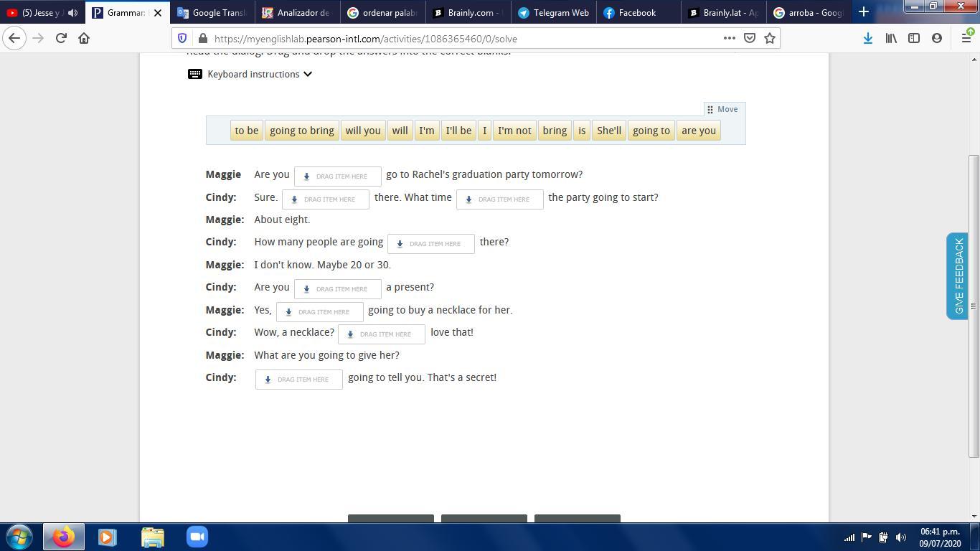Open the taskbar clock and date
Screen dimensions: 980x551
click(x=940, y=537)
